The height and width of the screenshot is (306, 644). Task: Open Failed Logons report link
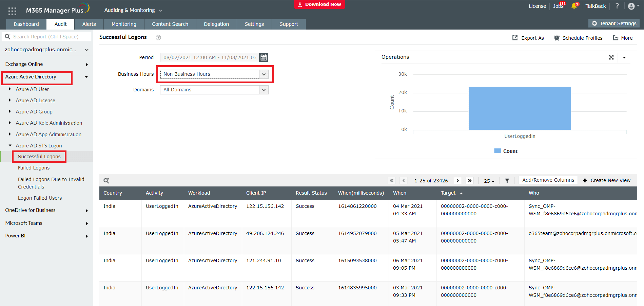tap(34, 168)
